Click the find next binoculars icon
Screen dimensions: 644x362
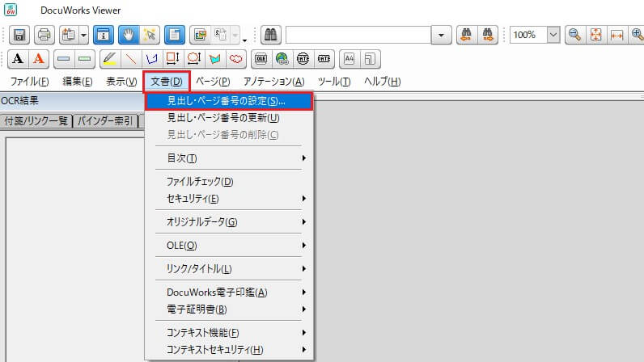coord(488,35)
